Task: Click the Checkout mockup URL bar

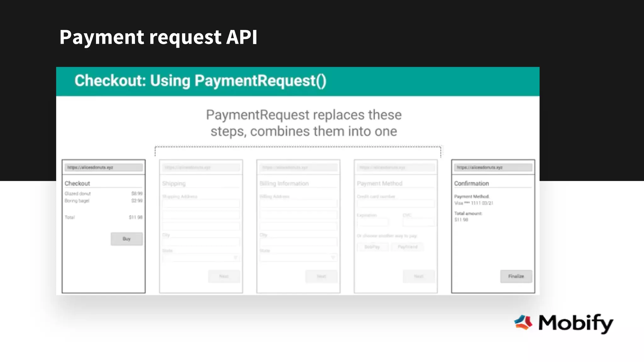Action: (x=103, y=167)
